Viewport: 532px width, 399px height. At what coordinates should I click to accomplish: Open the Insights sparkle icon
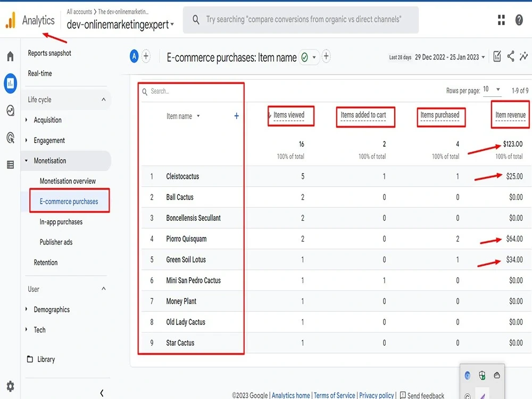(524, 56)
